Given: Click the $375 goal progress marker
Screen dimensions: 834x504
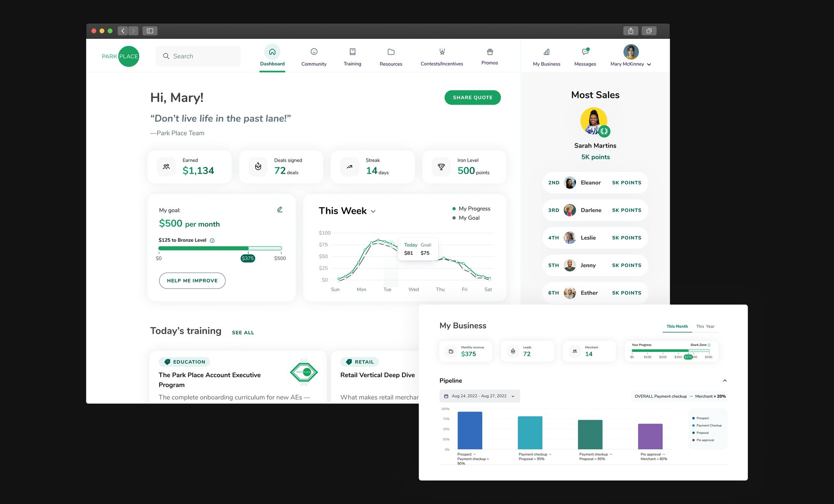Looking at the screenshot, I should pyautogui.click(x=248, y=258).
